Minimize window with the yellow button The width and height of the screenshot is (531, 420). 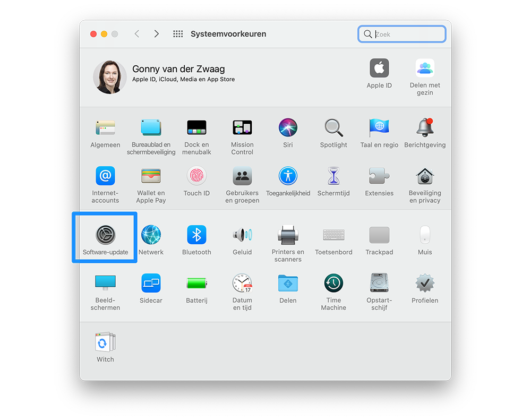point(104,34)
